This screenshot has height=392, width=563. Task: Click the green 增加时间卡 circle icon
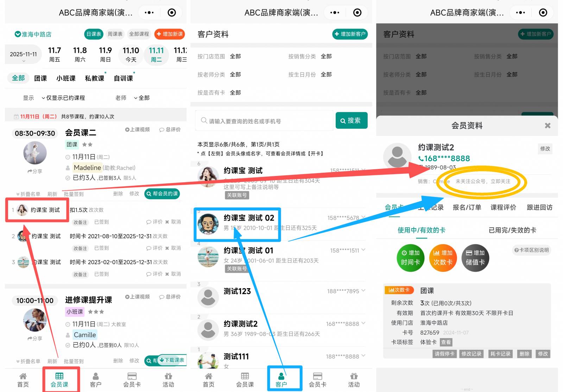coord(411,258)
